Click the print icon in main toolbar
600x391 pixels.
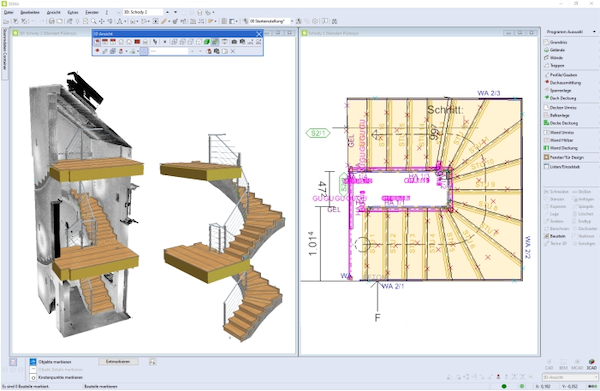pyautogui.click(x=52, y=21)
